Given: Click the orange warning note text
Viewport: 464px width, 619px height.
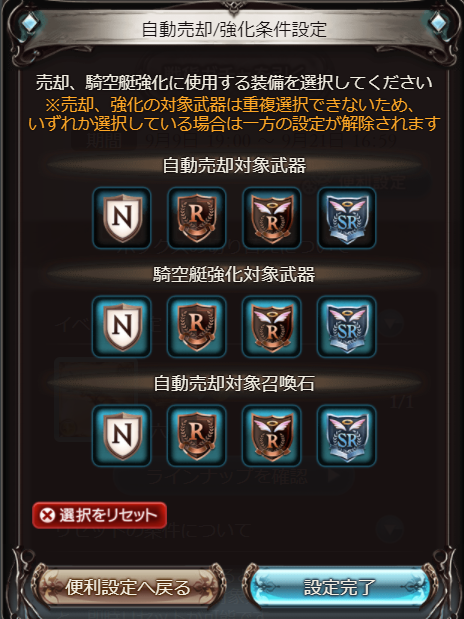Looking at the screenshot, I should tap(234, 115).
